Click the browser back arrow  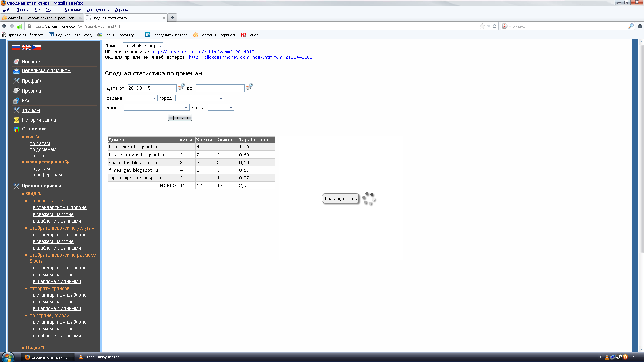tap(4, 26)
